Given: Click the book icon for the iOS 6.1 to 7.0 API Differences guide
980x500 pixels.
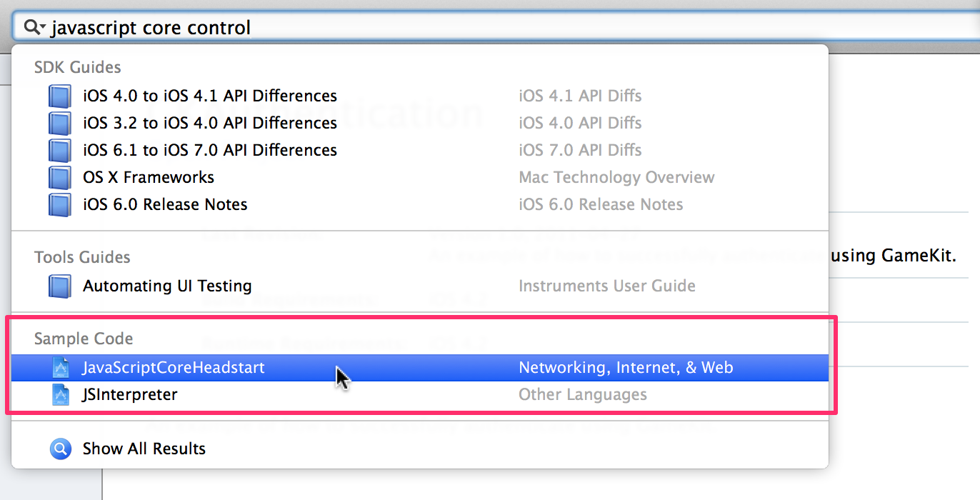Looking at the screenshot, I should tap(60, 150).
